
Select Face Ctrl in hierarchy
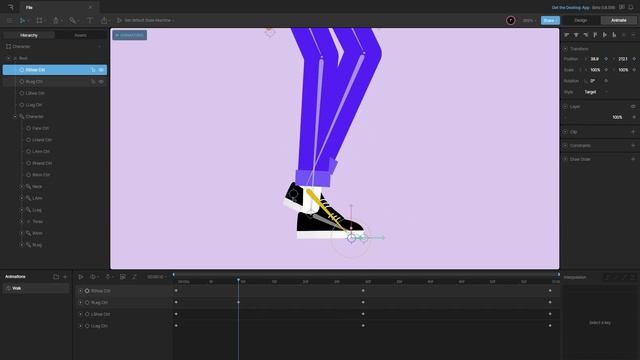coord(40,128)
